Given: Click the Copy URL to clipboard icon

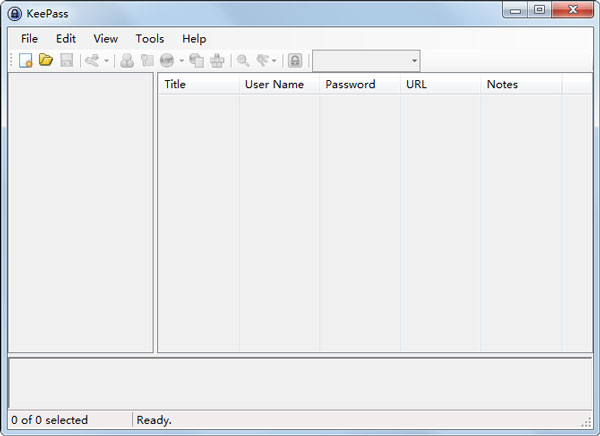Looking at the screenshot, I should (196, 60).
